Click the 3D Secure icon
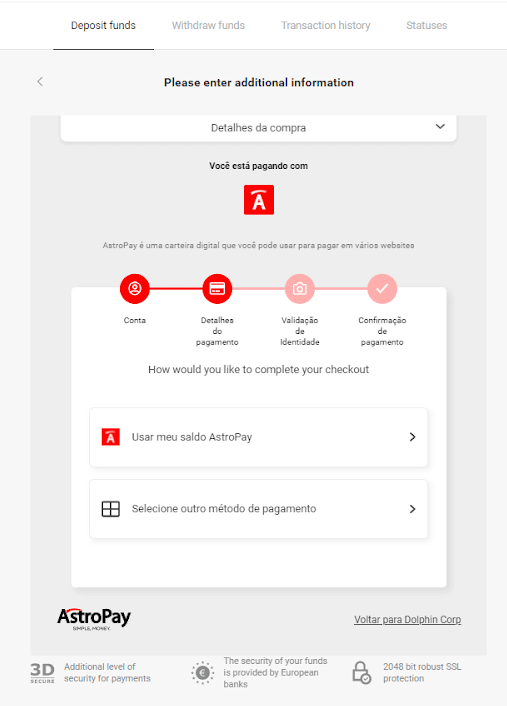507x706 pixels. [42, 673]
